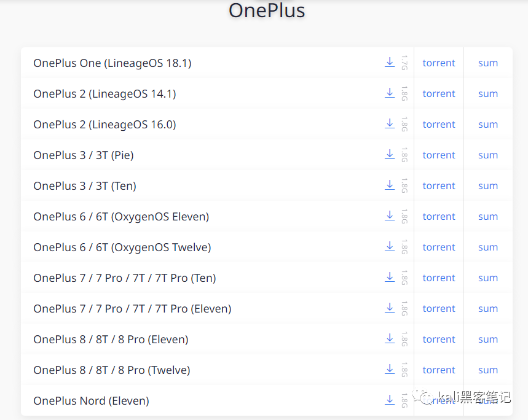528x420 pixels.
Task: Check sum for OnePlus 6 / 6T (OxygenOS Eleven)
Action: point(488,217)
